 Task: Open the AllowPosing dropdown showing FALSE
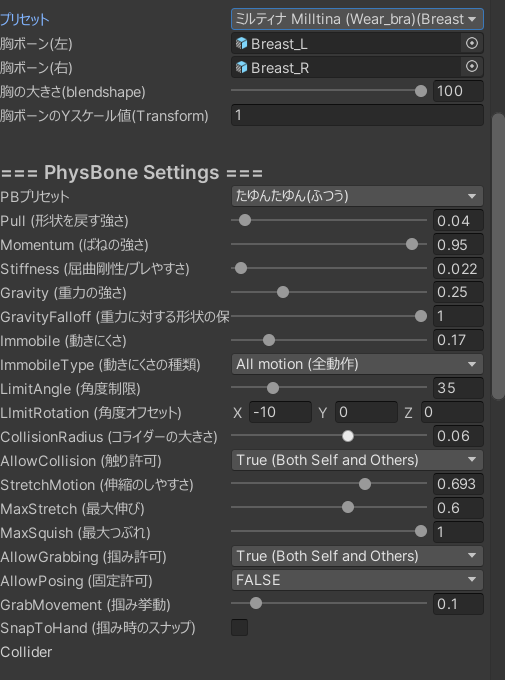(x=357, y=580)
